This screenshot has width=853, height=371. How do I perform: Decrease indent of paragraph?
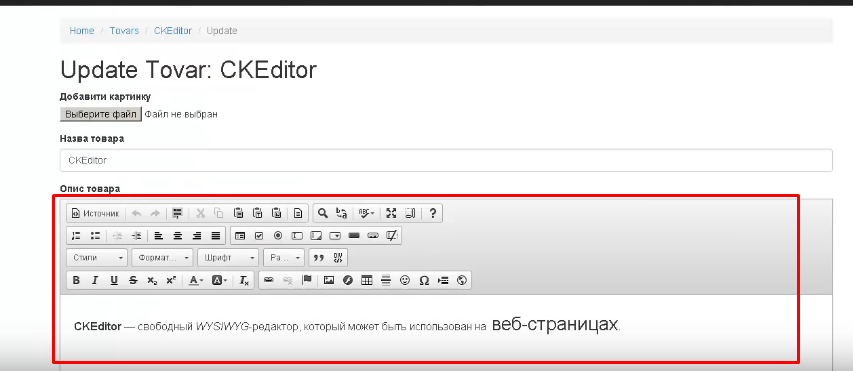coord(117,236)
